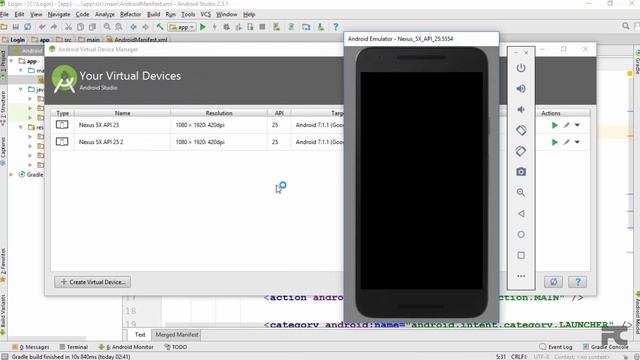Click the Stop square icon in toolbar
640x360 pixels.
click(262, 27)
